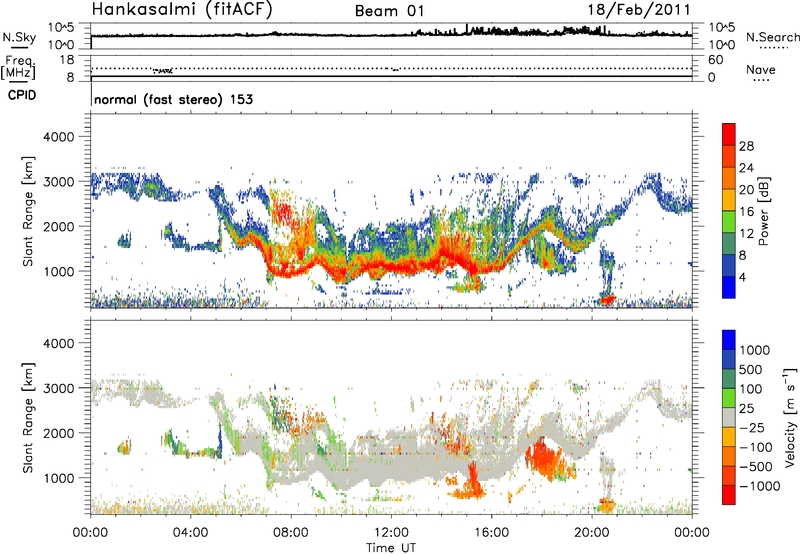Click the 08:00 time axis tick label
800x554 pixels.
tap(290, 533)
